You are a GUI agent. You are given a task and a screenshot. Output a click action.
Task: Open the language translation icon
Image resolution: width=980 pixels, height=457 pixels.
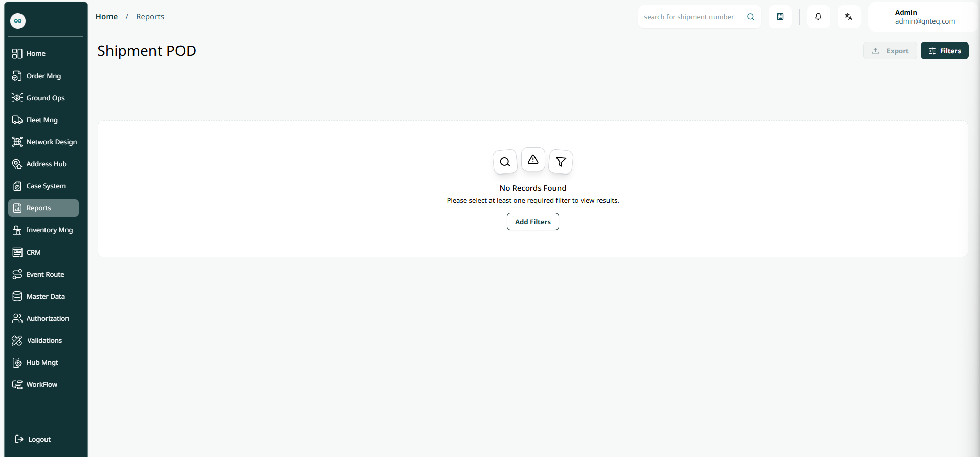pos(849,17)
